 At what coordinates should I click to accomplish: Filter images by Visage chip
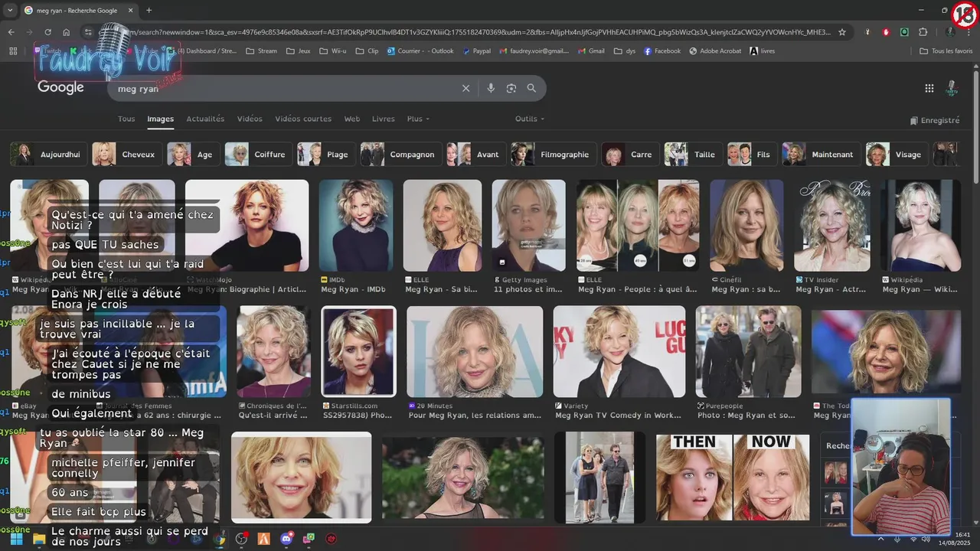coord(897,155)
